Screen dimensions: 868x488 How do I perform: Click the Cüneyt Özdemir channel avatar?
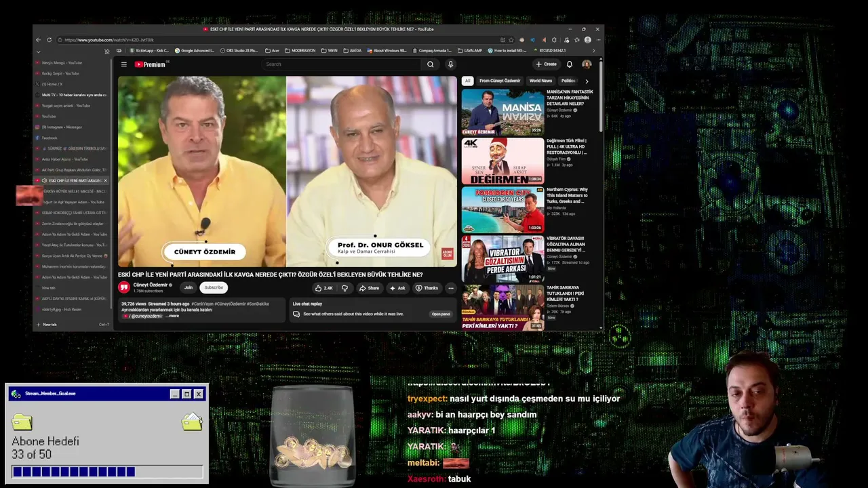124,287
